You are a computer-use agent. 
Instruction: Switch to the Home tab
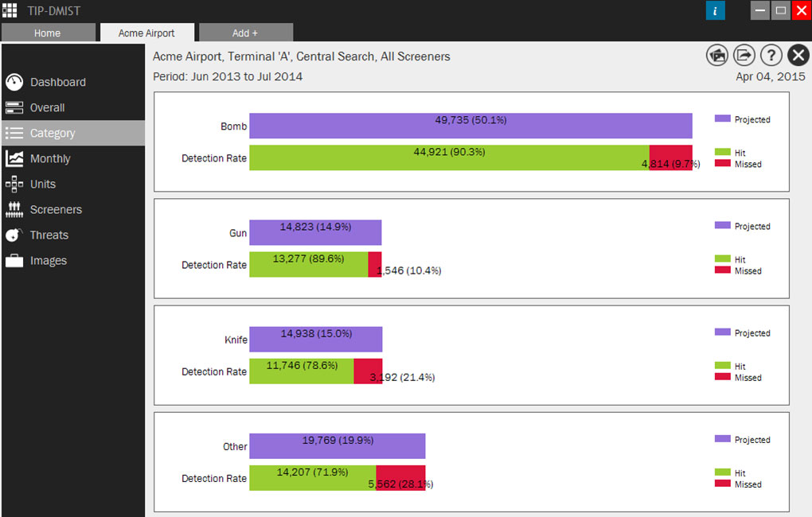pyautogui.click(x=48, y=33)
